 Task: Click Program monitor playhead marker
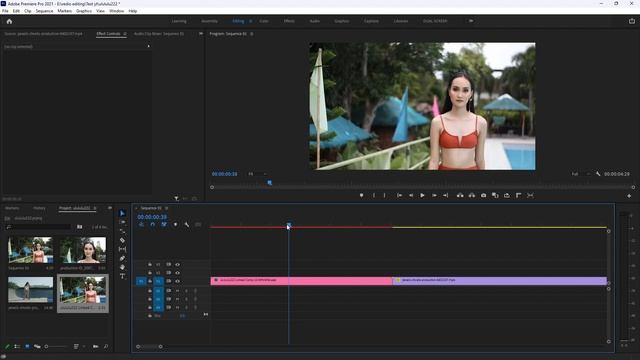[x=269, y=183]
